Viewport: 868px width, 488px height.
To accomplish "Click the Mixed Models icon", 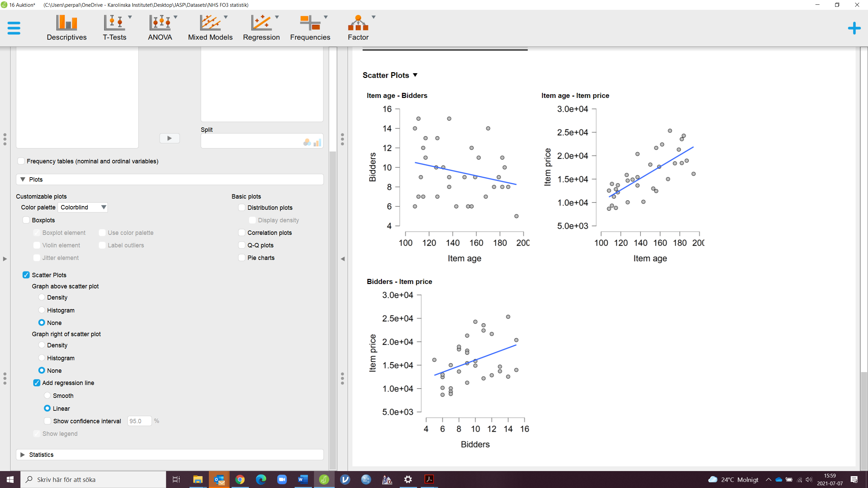I will tap(210, 27).
